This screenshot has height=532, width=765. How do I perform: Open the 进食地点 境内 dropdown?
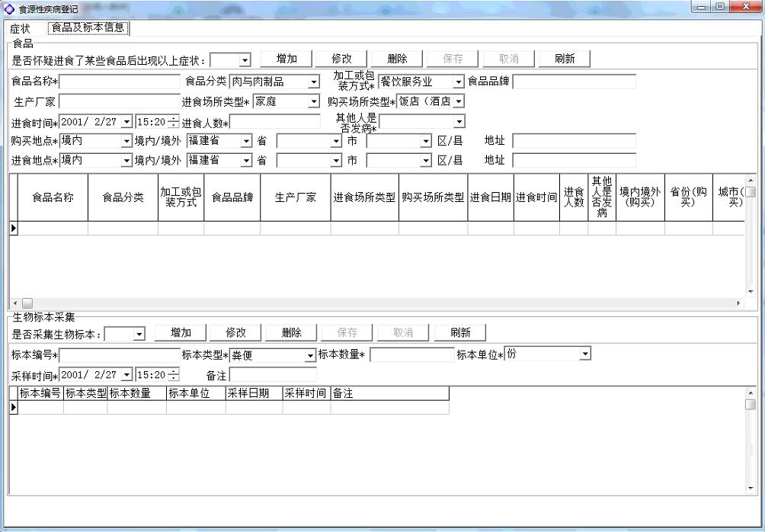(x=126, y=161)
